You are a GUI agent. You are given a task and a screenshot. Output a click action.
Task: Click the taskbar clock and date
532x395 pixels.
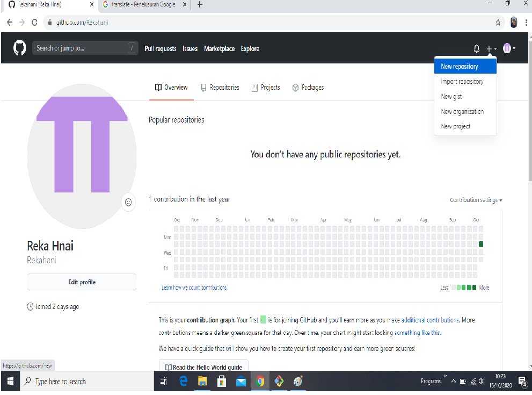[500, 380]
